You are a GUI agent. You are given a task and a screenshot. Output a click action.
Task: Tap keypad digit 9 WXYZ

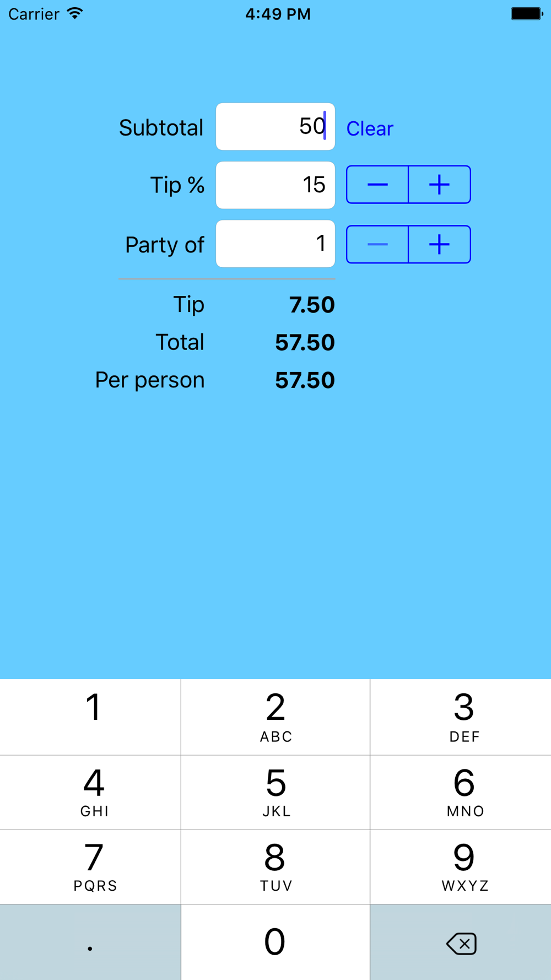point(461,867)
